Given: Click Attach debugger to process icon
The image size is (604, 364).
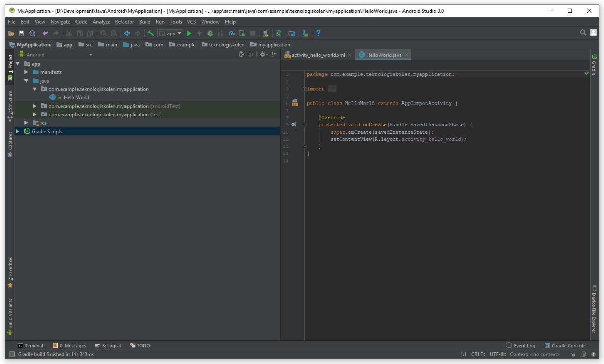Looking at the screenshot, I should [242, 34].
